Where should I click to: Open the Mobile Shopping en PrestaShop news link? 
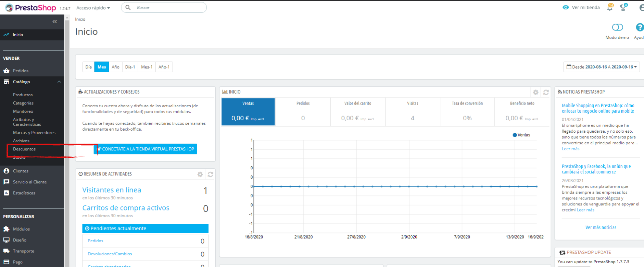tap(598, 108)
